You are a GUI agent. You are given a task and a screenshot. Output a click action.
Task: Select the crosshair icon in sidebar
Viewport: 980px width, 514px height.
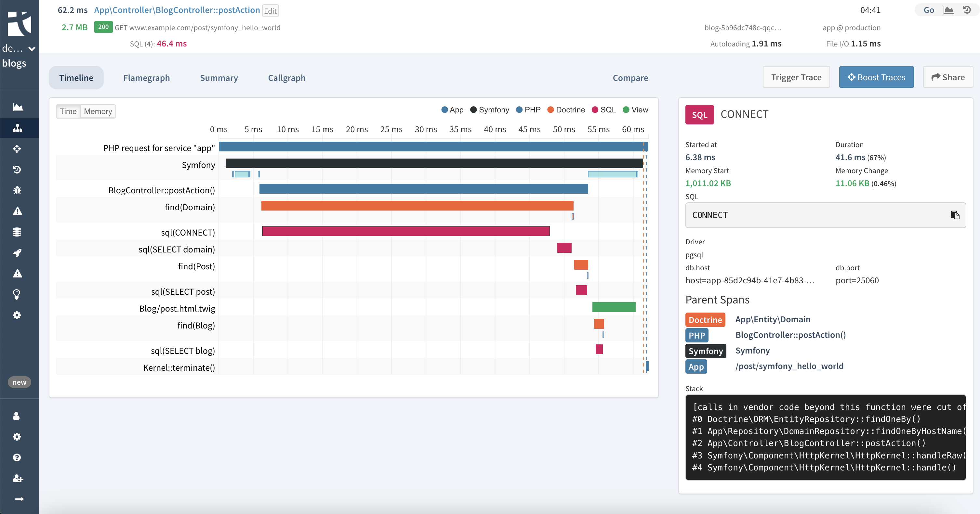tap(17, 149)
